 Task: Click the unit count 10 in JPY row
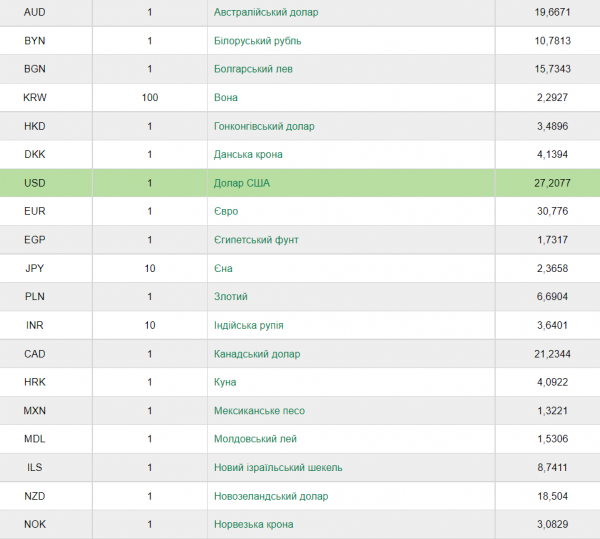(x=150, y=268)
